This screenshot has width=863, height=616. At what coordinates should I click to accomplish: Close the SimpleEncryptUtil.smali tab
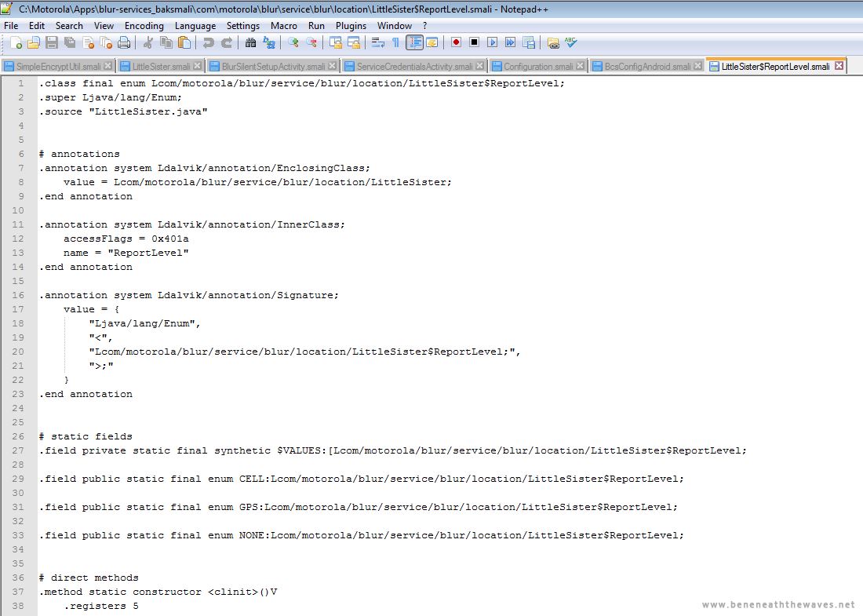(108, 65)
